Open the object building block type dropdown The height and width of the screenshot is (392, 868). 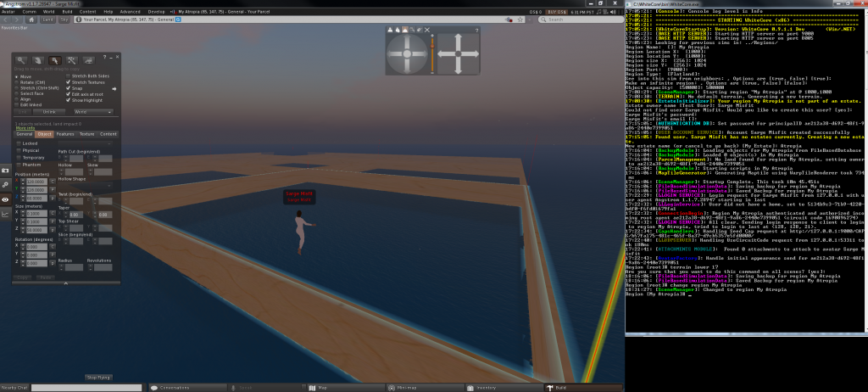(x=86, y=143)
